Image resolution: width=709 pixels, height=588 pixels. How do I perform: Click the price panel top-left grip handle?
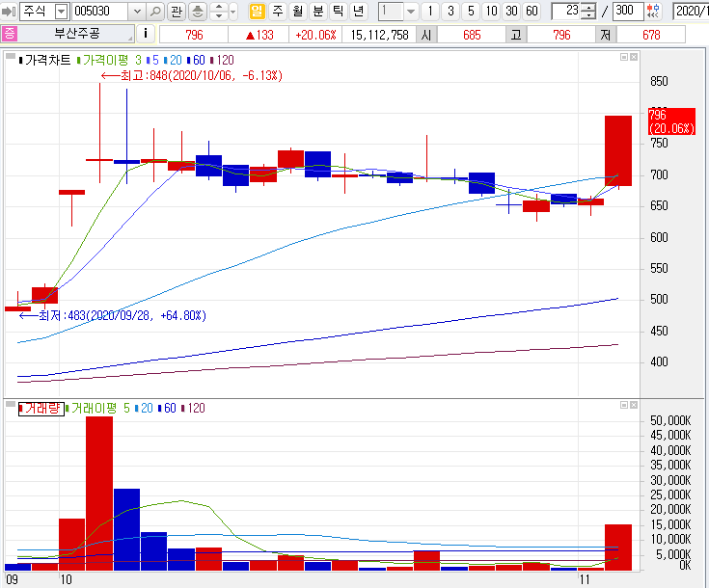tap(10, 57)
